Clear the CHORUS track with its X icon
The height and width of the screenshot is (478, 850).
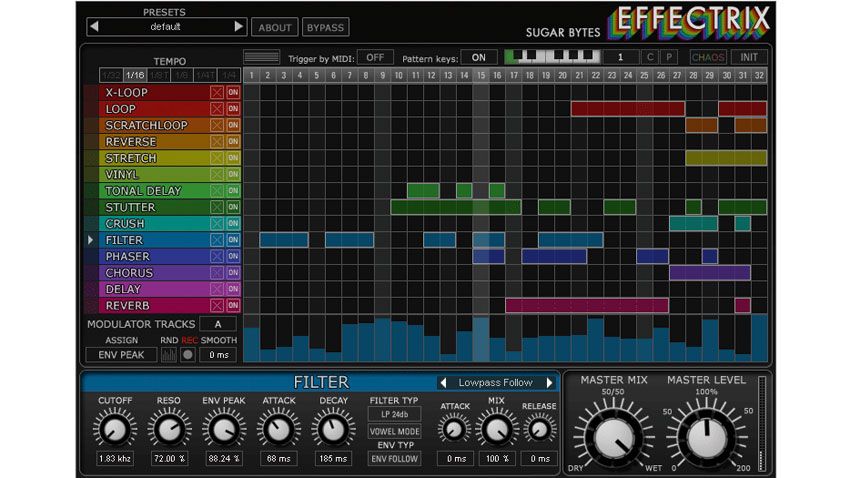pyautogui.click(x=217, y=273)
